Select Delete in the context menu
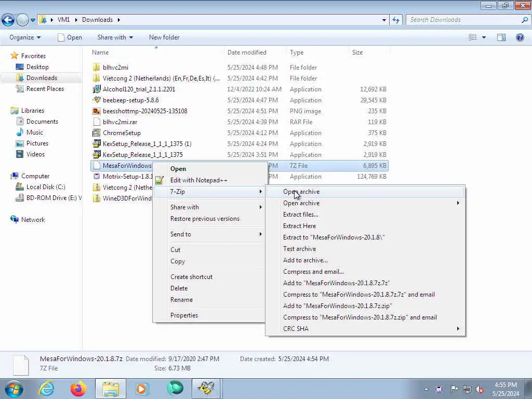Screen dimensions: 532x399 coord(179,288)
